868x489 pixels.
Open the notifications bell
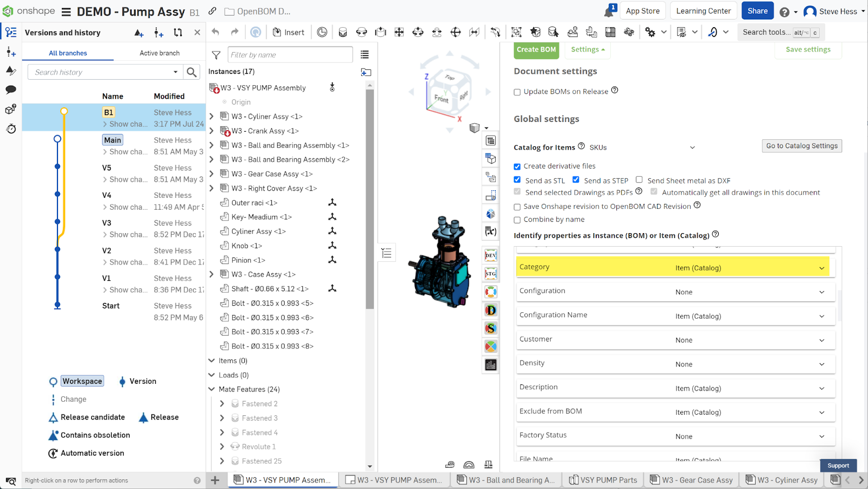click(x=609, y=11)
